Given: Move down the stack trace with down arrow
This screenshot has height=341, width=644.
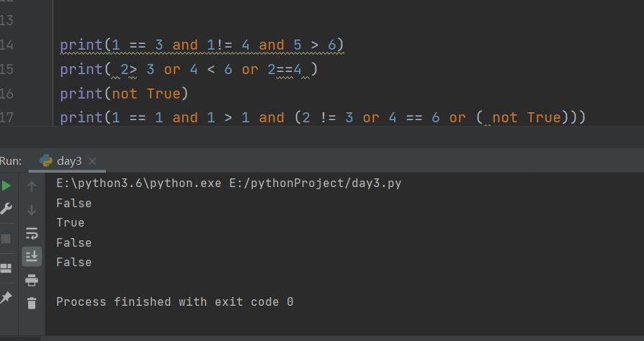Looking at the screenshot, I should [32, 210].
